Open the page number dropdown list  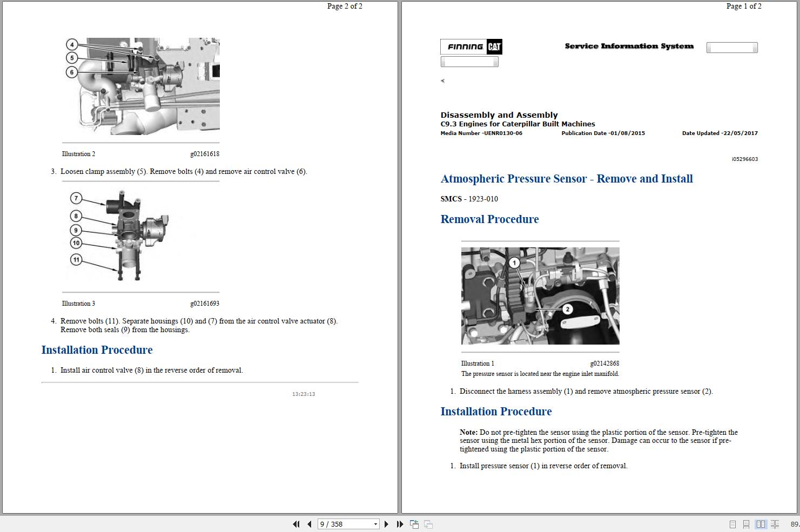click(375, 524)
